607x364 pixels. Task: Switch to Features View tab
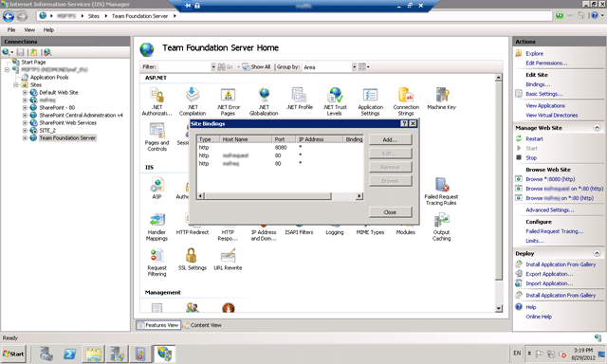click(157, 325)
